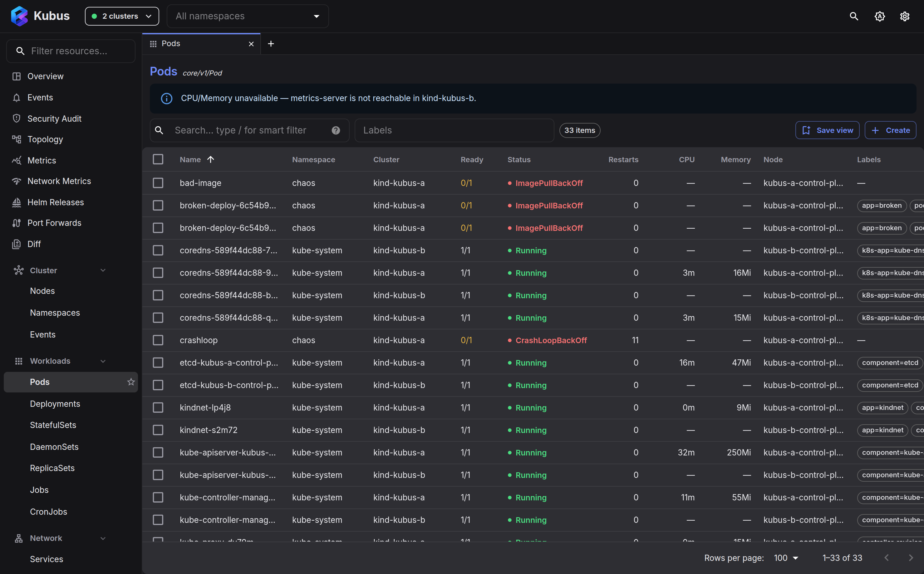Open global search magnifier in top bar

coord(854,16)
